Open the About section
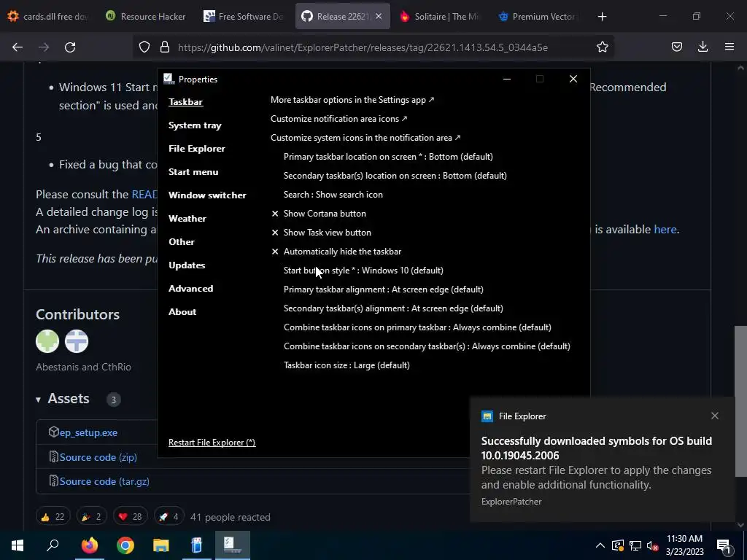This screenshot has width=747, height=560. 182,312
